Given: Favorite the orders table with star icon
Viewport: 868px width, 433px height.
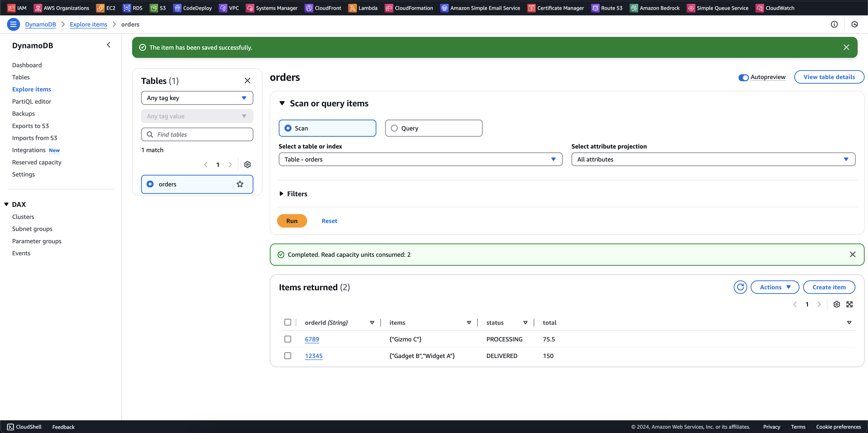Looking at the screenshot, I should pos(240,184).
